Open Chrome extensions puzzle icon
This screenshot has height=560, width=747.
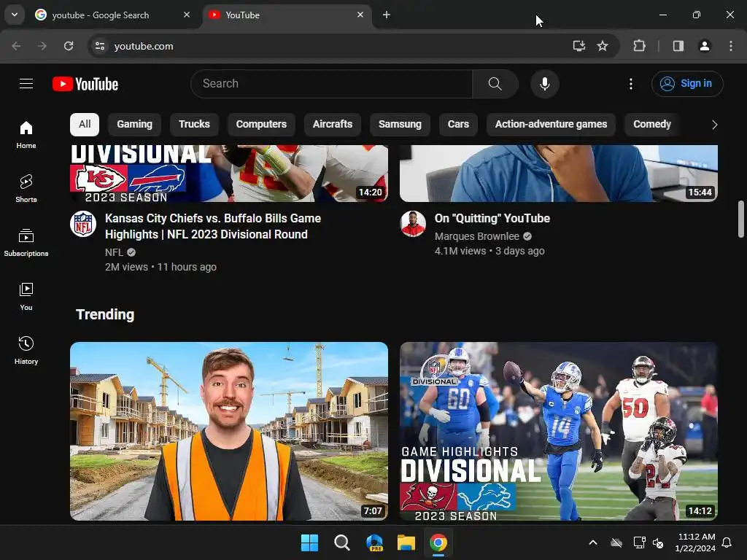click(x=639, y=46)
